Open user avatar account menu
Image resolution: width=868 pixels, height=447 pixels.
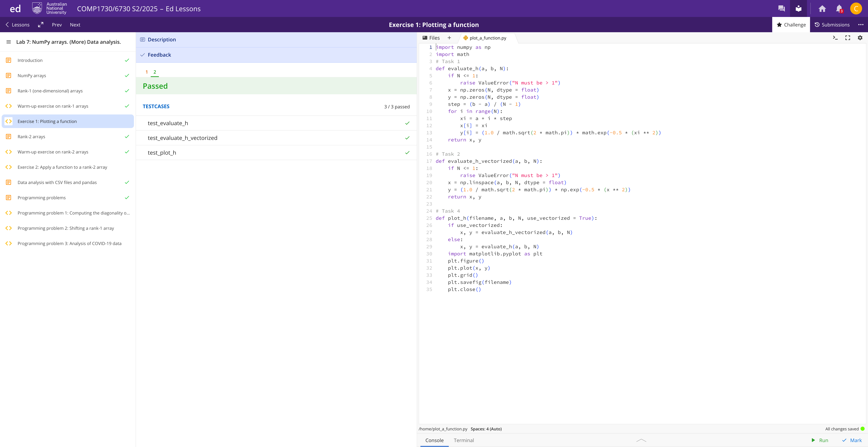pos(856,9)
